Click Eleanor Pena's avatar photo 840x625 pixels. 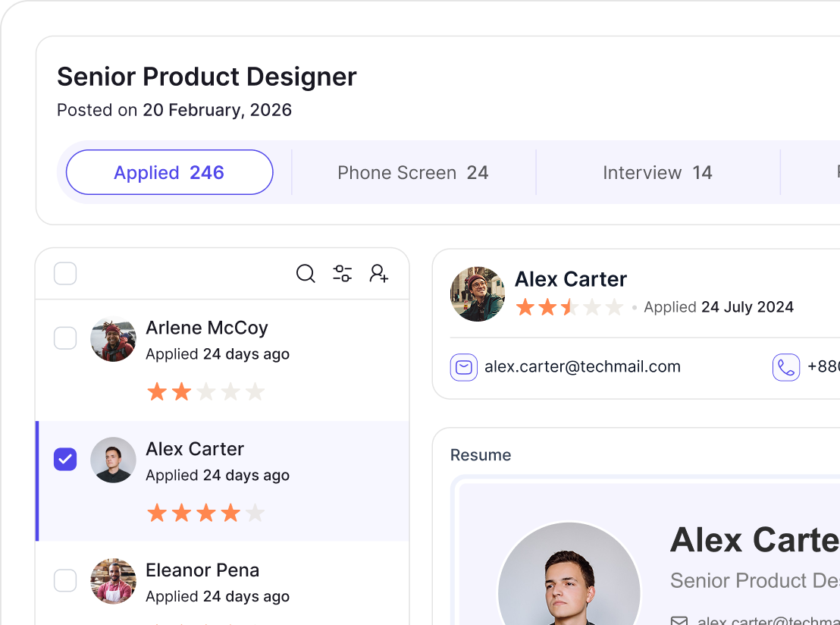pos(113,581)
